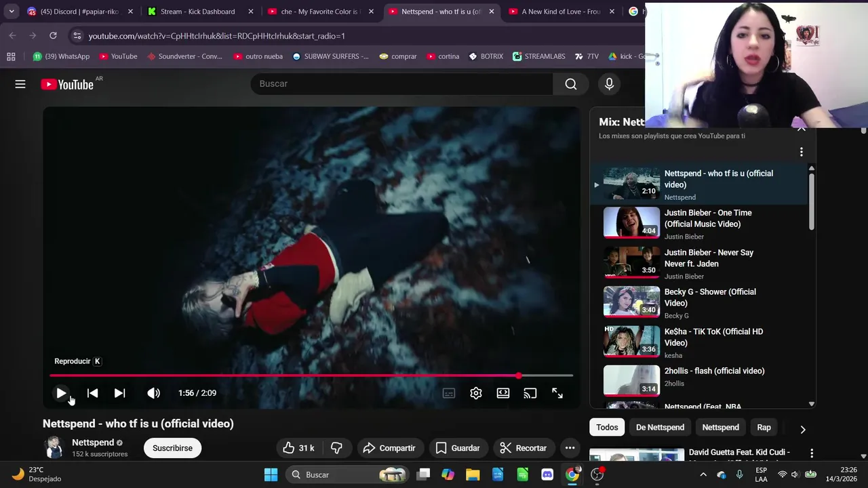Screen dimensions: 868x488
Task: Play 2hollis - flash from mix
Action: tap(698, 382)
